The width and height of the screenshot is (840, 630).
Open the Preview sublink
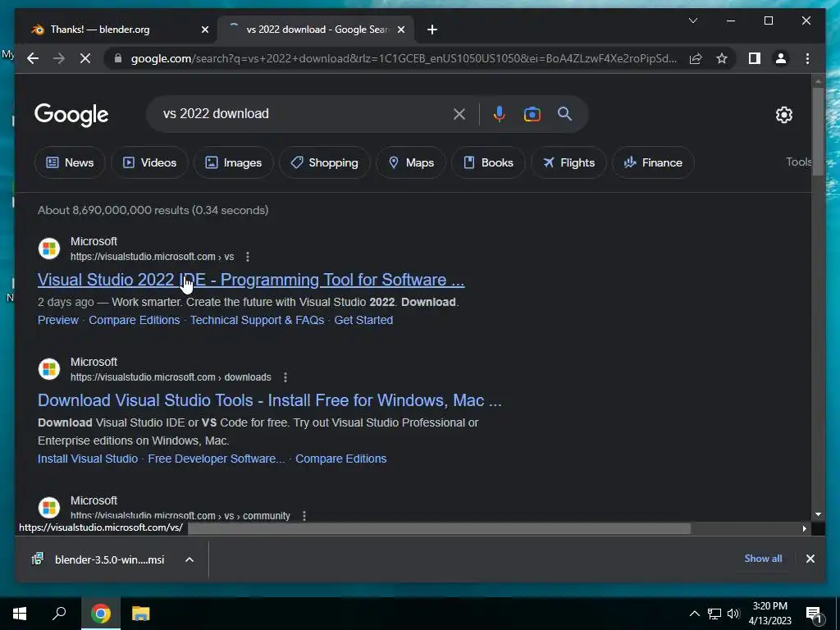(x=58, y=320)
